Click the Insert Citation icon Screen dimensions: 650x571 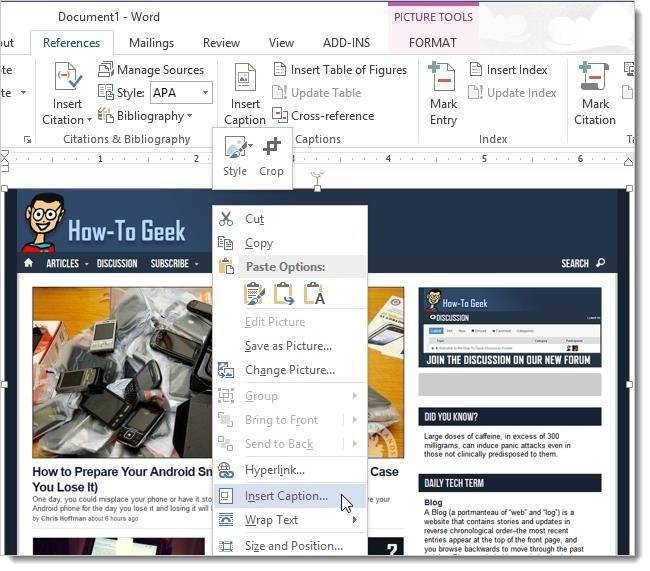[68, 77]
